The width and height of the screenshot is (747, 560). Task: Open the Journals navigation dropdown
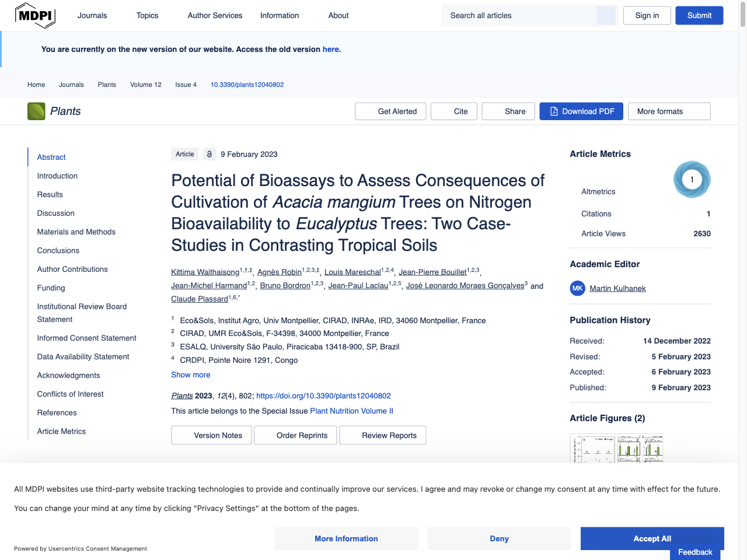(x=92, y=15)
